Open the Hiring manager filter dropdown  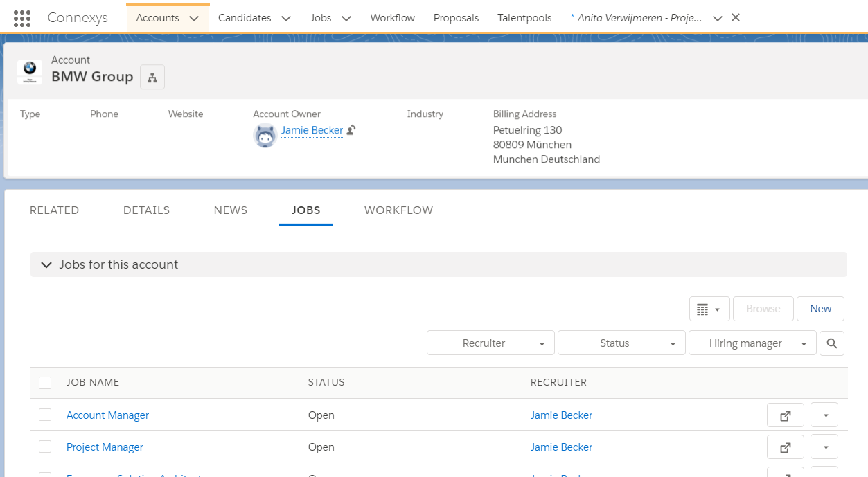[752, 343]
